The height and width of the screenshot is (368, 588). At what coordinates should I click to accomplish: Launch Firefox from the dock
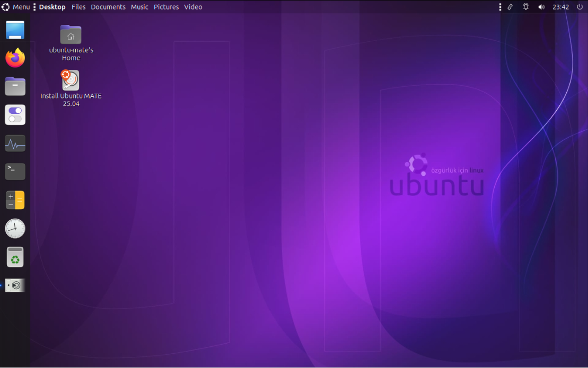coord(15,58)
